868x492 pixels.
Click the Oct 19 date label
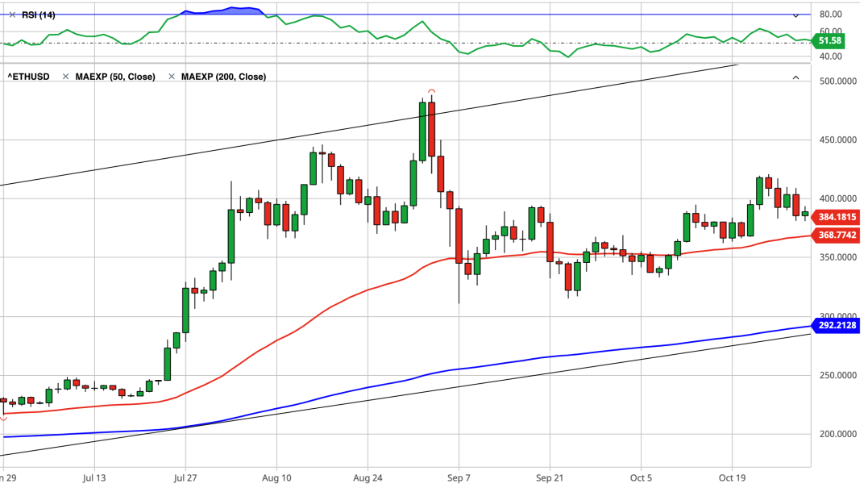point(732,477)
